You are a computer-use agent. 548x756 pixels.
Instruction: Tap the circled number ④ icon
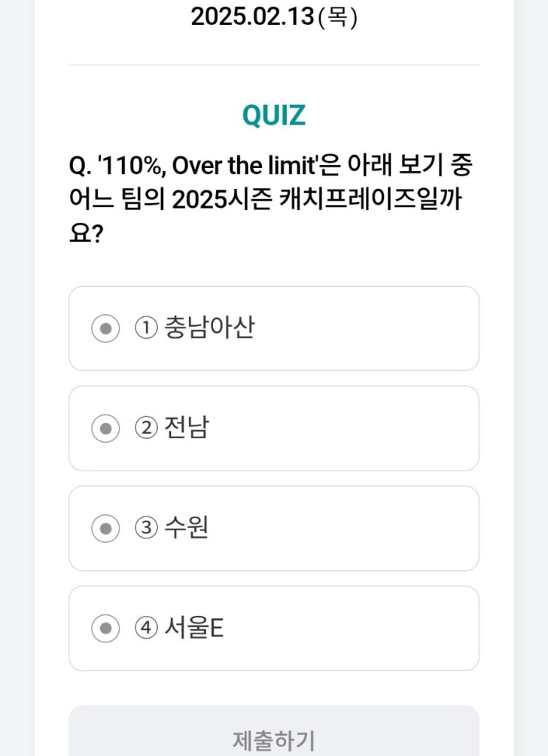(146, 629)
